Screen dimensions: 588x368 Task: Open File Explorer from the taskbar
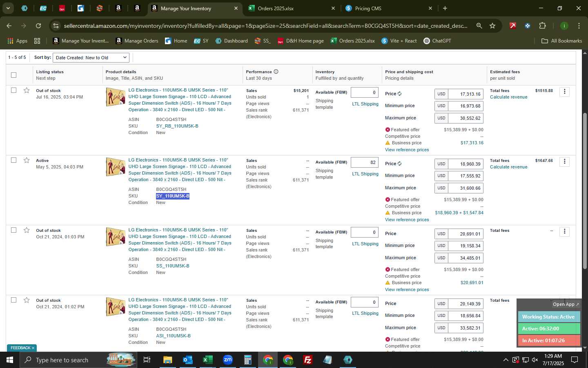tap(167, 360)
